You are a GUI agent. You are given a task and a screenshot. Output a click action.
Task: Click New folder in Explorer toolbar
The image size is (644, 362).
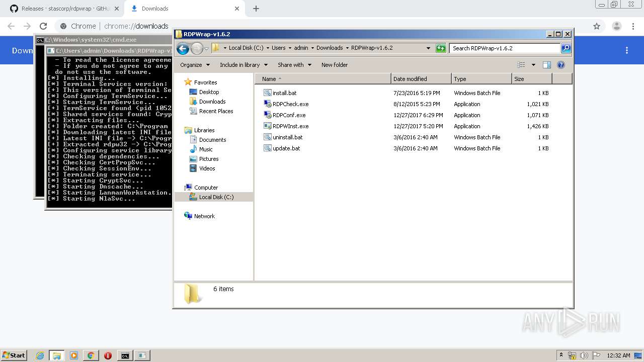(x=335, y=65)
